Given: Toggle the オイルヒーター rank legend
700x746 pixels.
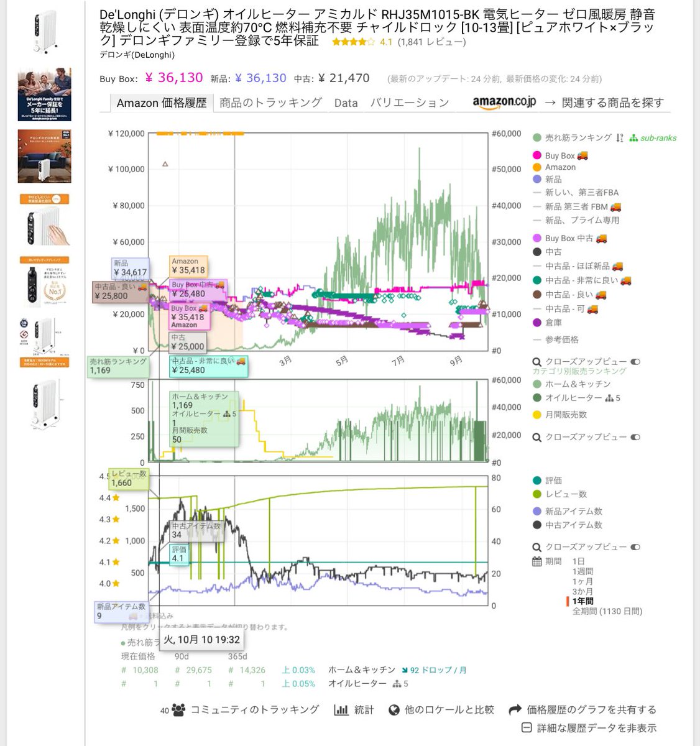Looking at the screenshot, I should 576,398.
